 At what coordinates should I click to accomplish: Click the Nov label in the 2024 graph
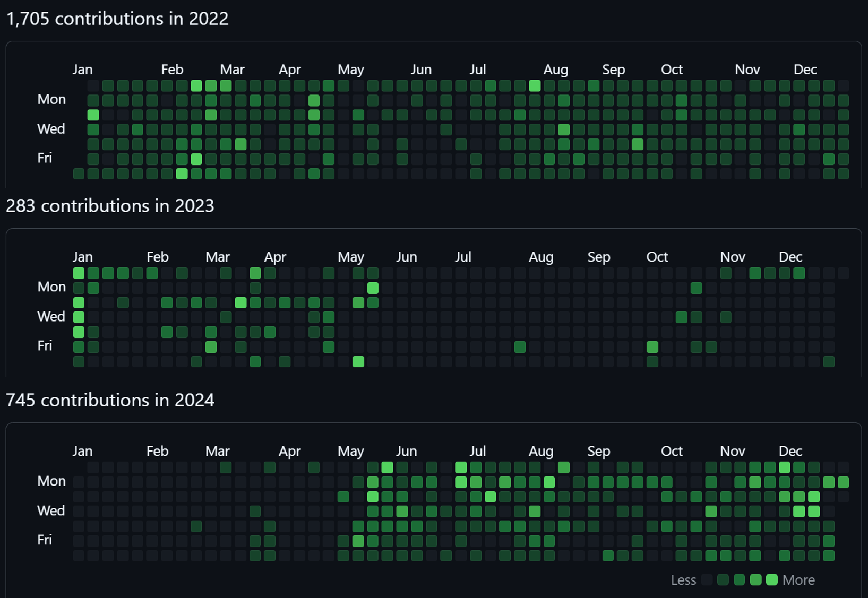733,451
